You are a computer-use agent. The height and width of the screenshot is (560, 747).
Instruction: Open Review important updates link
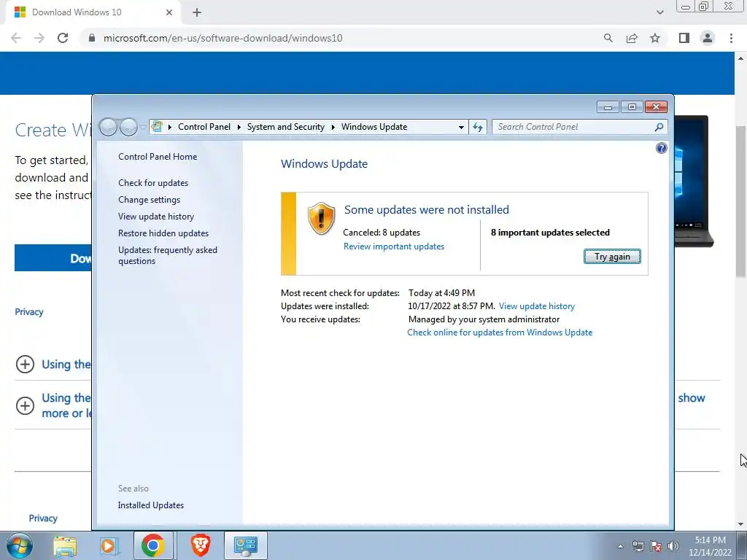click(393, 246)
